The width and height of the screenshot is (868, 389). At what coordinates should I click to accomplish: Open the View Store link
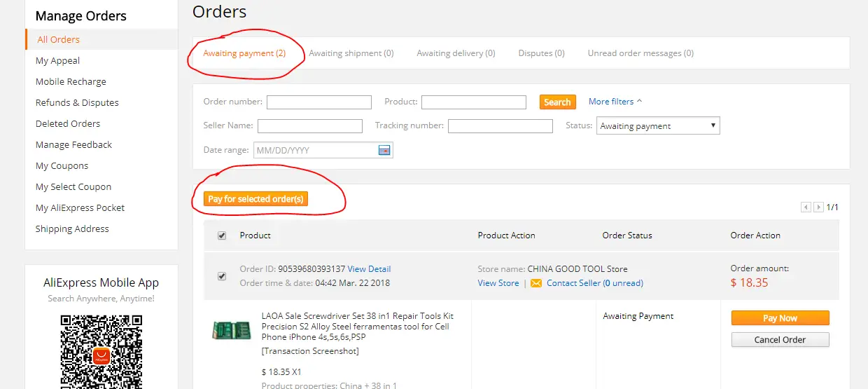click(498, 283)
